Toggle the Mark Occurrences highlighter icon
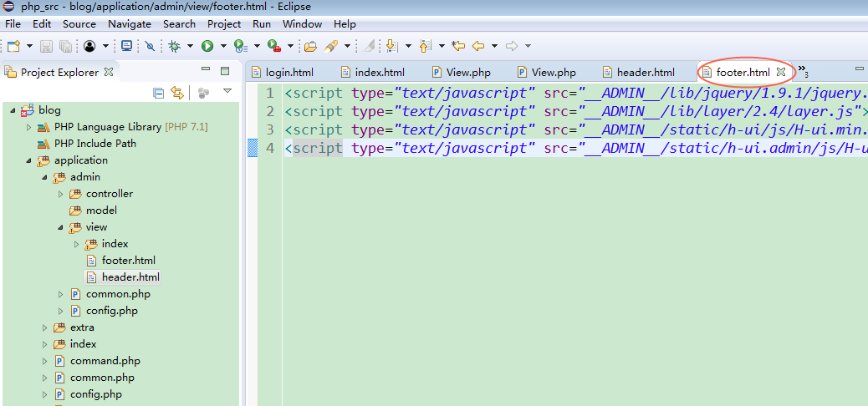The image size is (868, 406). [x=368, y=46]
